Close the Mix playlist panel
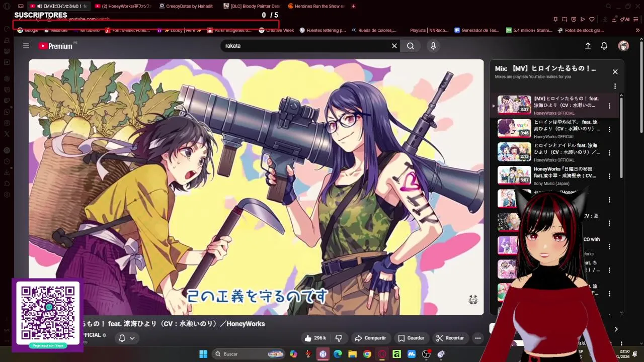644x362 pixels. click(615, 71)
